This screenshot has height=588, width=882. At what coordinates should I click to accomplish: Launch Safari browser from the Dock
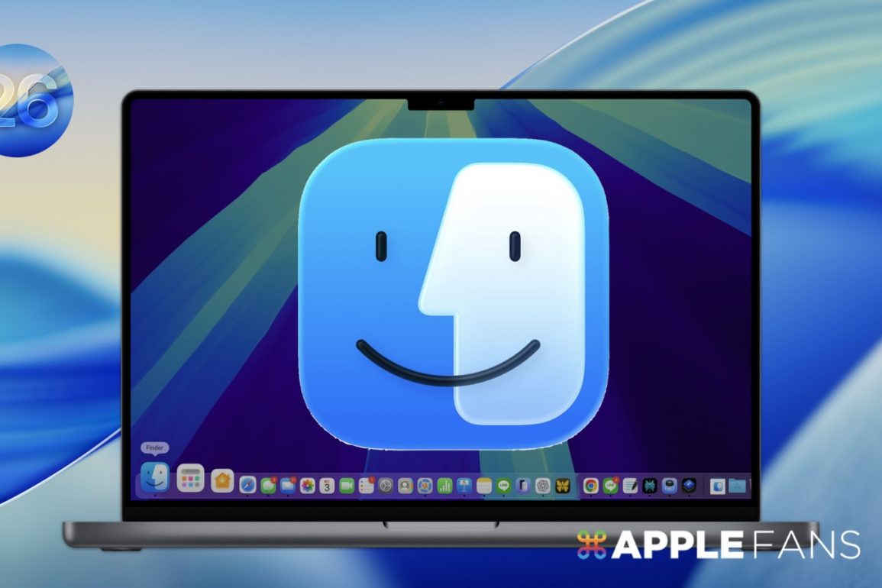(247, 485)
